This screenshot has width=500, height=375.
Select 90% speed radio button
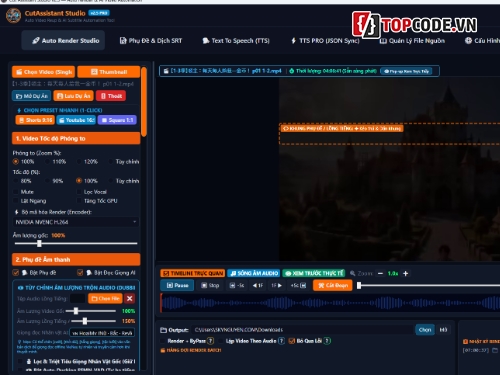[47, 181]
